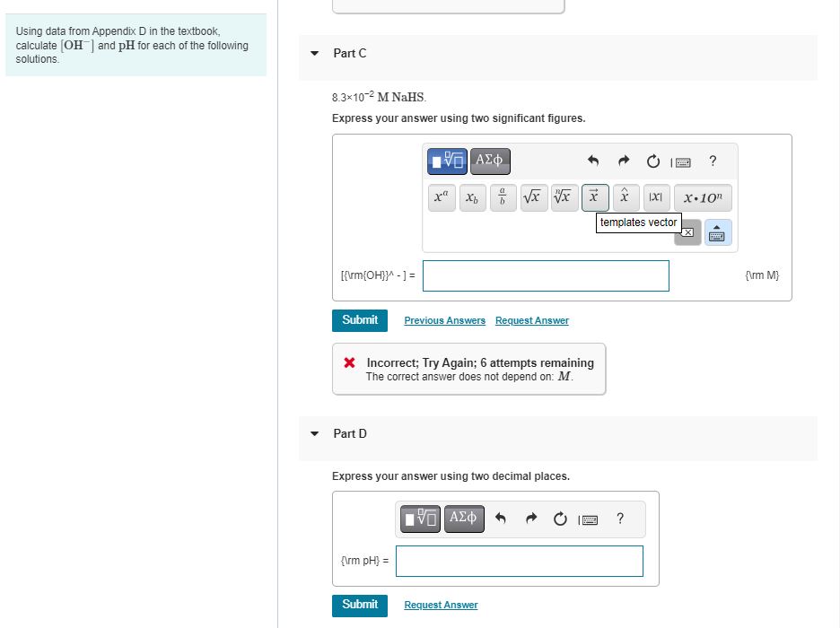Screen dimensions: 840x628
Task: Open help for the Part D equation editor
Action: (x=620, y=518)
